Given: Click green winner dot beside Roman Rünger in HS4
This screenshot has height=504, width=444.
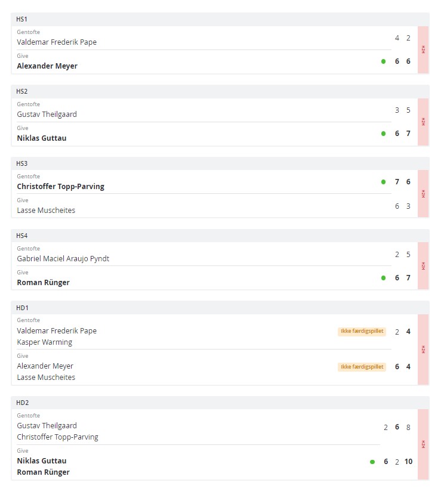Looking at the screenshot, I should click(x=384, y=278).
